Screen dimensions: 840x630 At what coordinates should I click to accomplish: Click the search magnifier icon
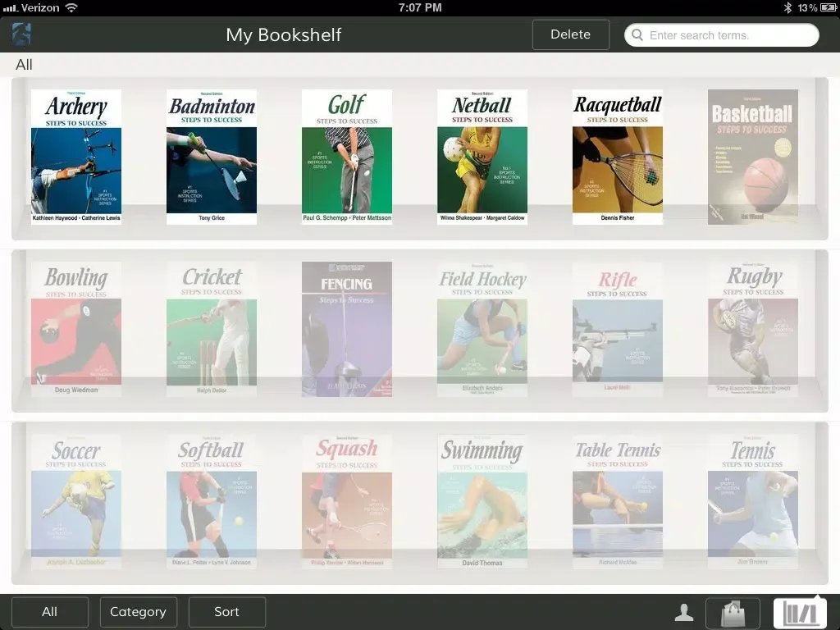[x=637, y=35]
